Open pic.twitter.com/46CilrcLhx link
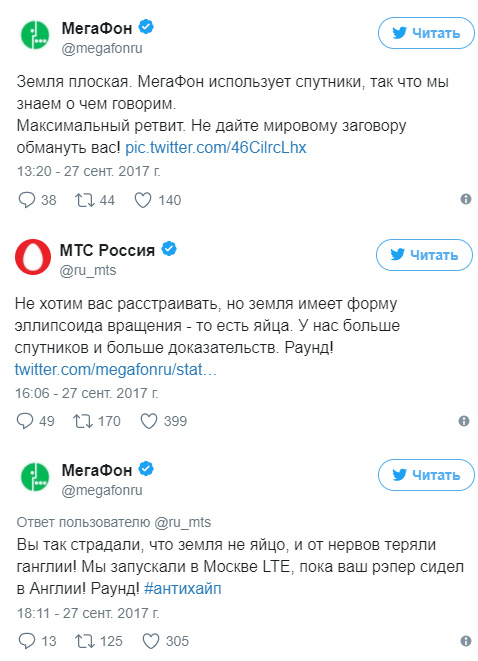Image resolution: width=478 pixels, height=661 pixels. tap(216, 148)
